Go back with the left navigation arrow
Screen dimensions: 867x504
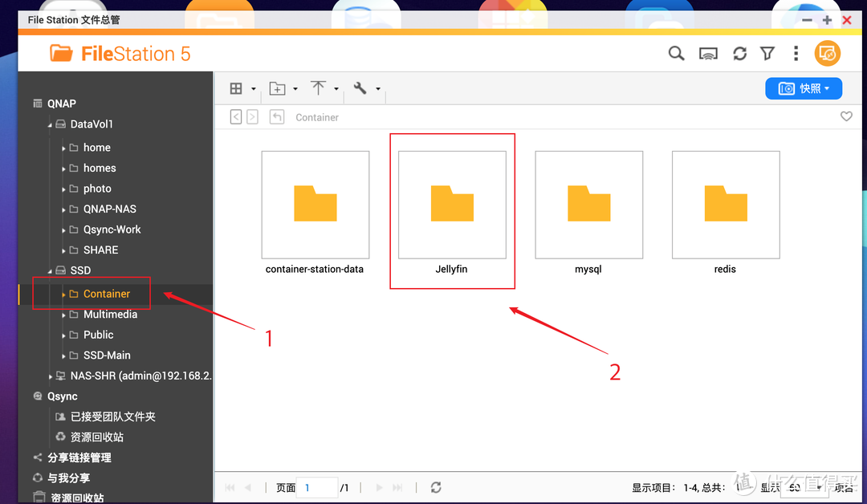tap(236, 116)
